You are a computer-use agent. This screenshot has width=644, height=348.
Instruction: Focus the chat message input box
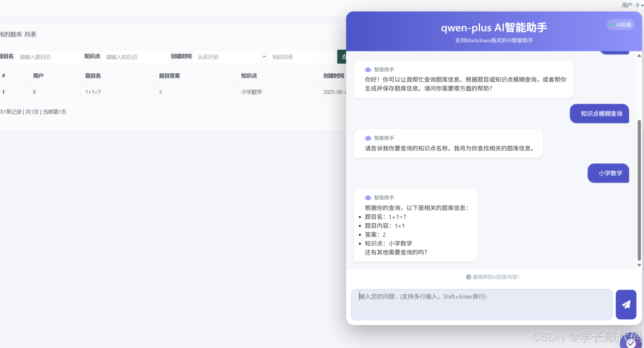(481, 304)
